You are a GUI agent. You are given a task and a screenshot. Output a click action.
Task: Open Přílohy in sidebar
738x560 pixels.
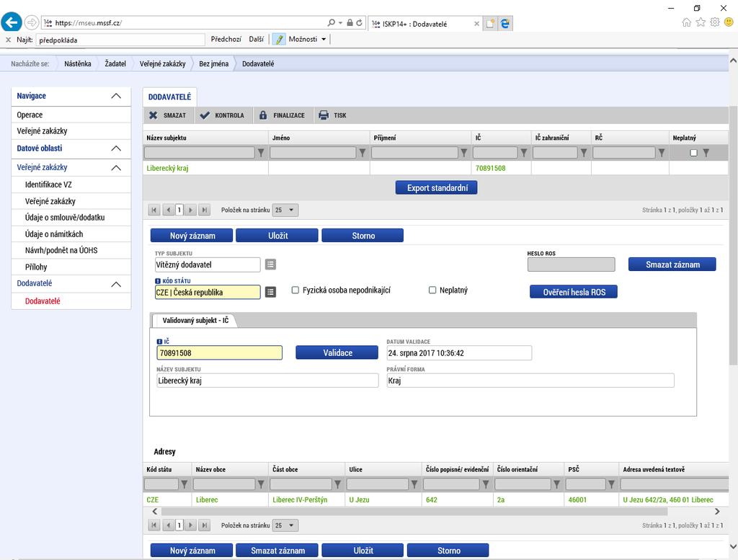click(36, 267)
